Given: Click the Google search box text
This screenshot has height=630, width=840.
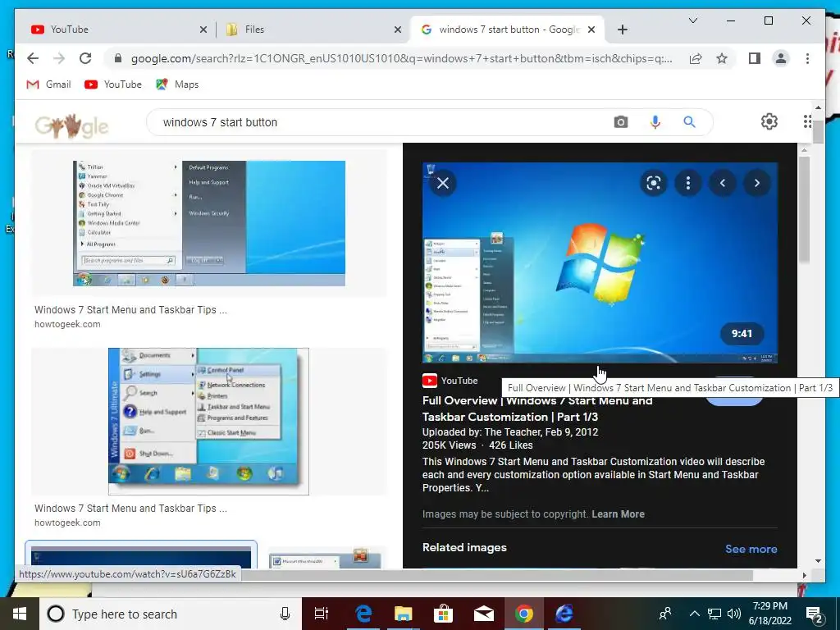Looking at the screenshot, I should pos(220,122).
